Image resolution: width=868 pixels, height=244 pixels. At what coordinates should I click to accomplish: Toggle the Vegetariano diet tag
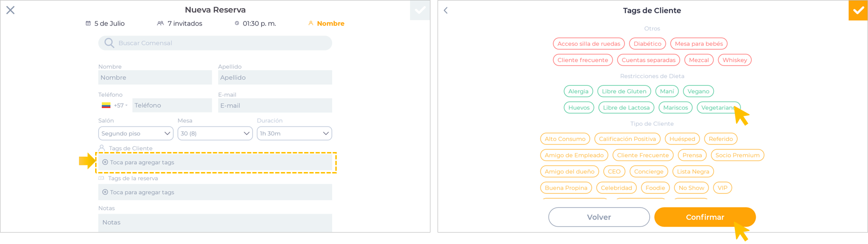tap(718, 108)
